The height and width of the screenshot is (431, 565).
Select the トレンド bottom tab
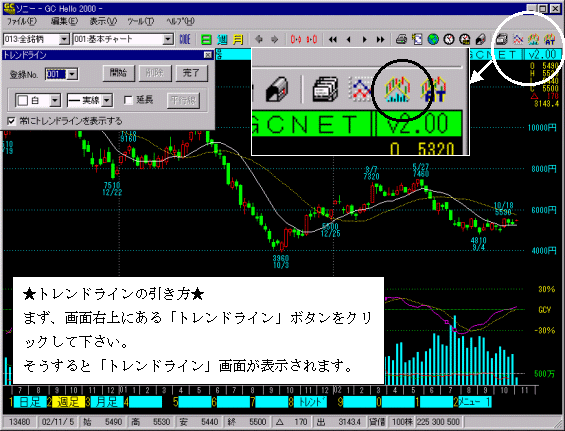pos(311,402)
